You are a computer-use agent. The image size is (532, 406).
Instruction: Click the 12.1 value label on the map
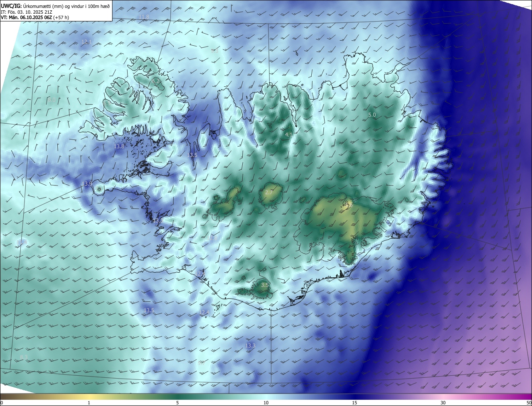point(86,42)
